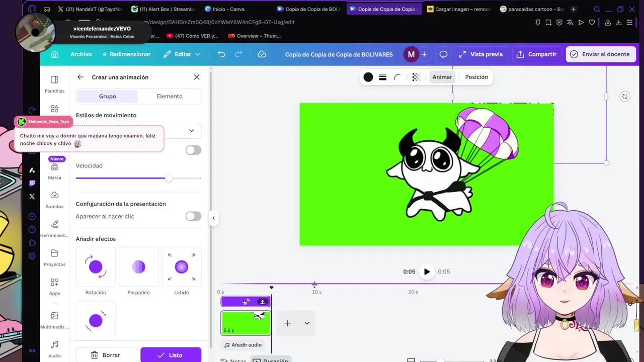
Task: Switch to paracaidas cartoon browser tab
Action: click(x=532, y=9)
